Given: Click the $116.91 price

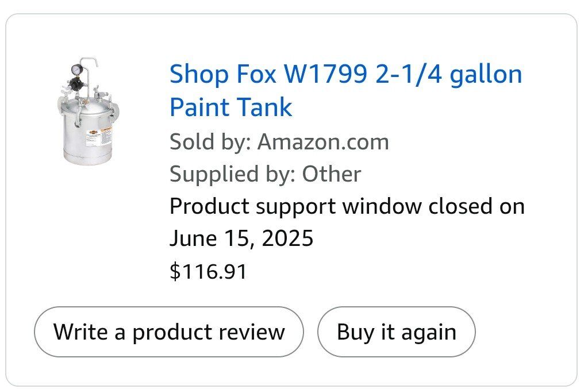Looking at the screenshot, I should pyautogui.click(x=208, y=271).
